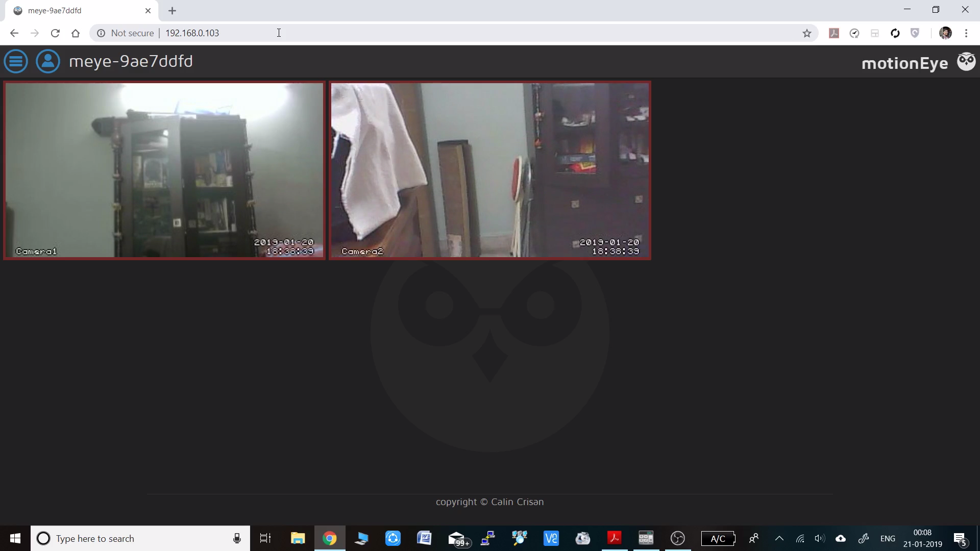This screenshot has width=980, height=551.
Task: Open the ENG language selector
Action: [x=888, y=538]
